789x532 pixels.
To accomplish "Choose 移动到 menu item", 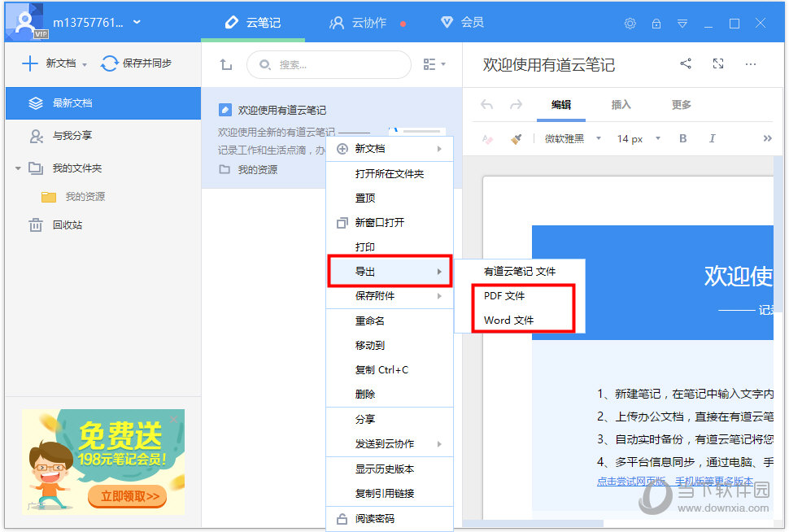I will (x=390, y=345).
